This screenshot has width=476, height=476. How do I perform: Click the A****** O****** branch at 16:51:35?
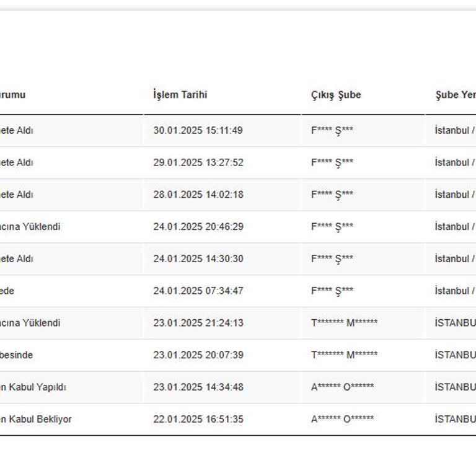click(342, 420)
